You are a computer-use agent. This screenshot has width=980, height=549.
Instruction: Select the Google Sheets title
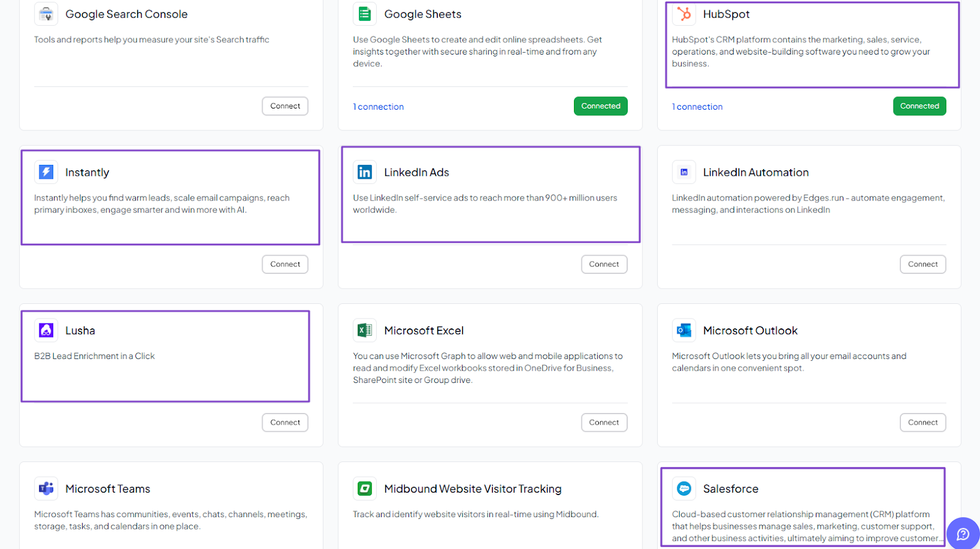tap(423, 14)
